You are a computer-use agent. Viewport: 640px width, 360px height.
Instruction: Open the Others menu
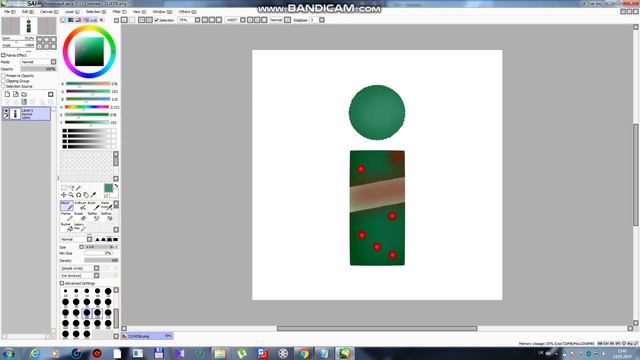point(187,12)
